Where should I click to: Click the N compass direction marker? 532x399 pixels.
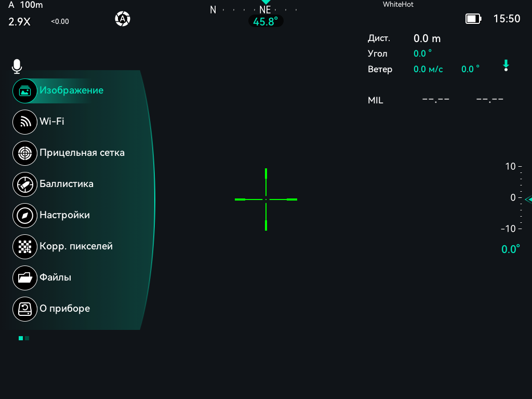pos(213,10)
